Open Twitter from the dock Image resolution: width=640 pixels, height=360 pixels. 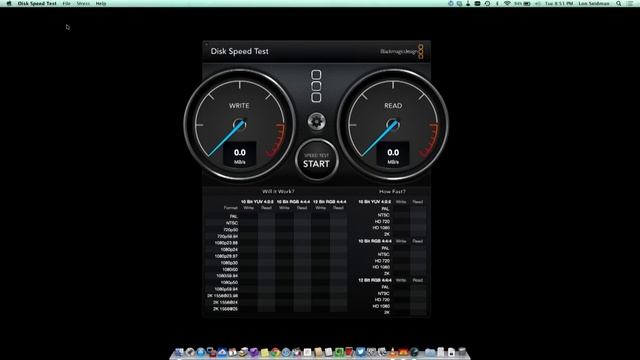pyautogui.click(x=360, y=352)
